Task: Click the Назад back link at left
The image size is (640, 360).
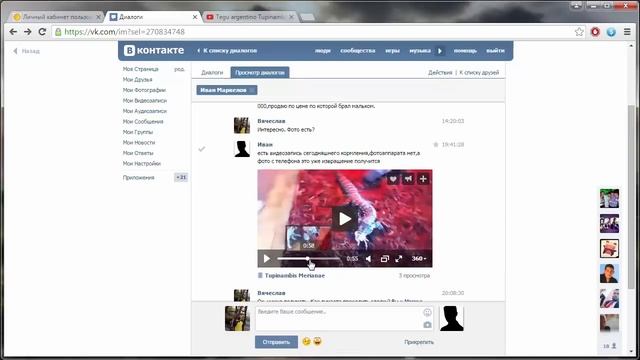Action: click(27, 51)
